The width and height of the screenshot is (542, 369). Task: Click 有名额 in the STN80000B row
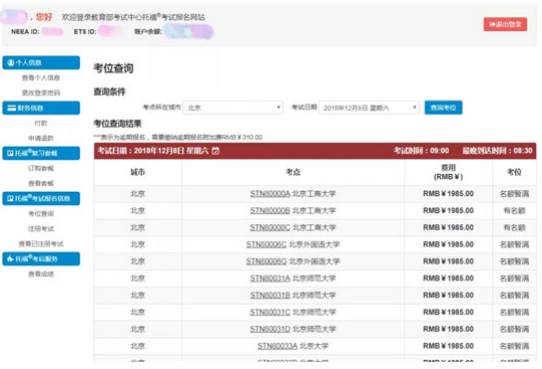pos(514,210)
